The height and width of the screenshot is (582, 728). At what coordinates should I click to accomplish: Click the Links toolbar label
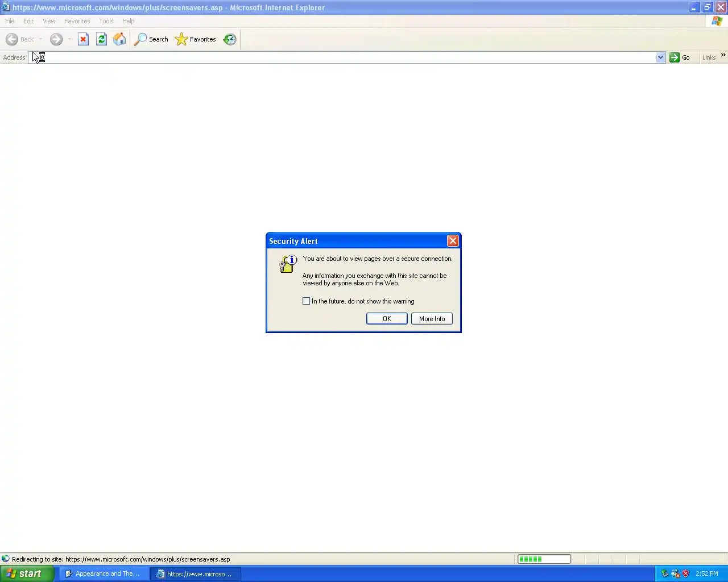click(709, 57)
